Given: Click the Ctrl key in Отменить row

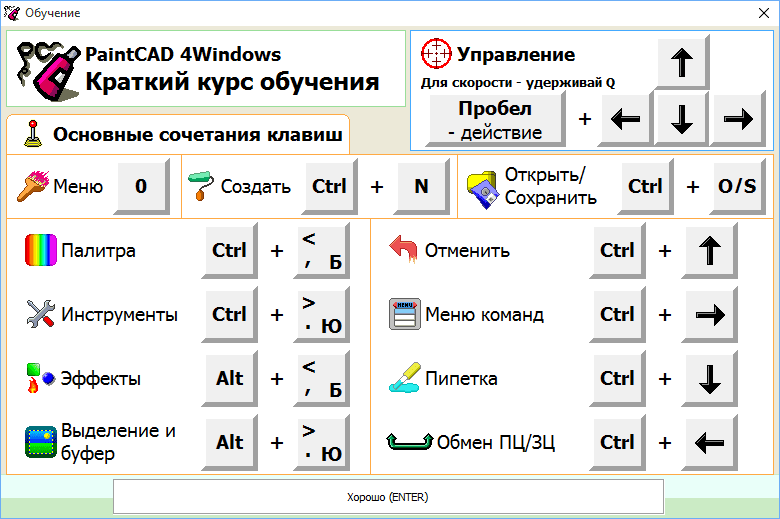Looking at the screenshot, I should [x=617, y=250].
